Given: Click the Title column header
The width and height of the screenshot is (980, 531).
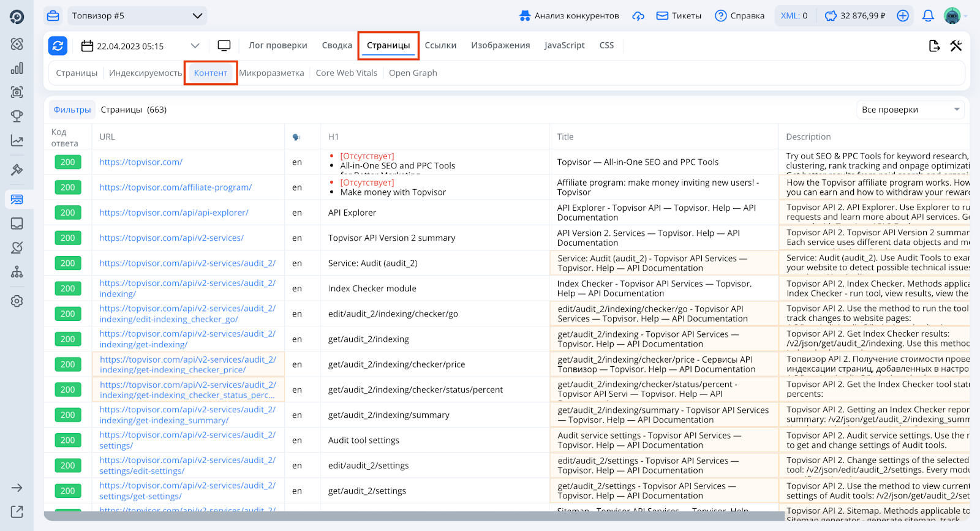Looking at the screenshot, I should [565, 137].
